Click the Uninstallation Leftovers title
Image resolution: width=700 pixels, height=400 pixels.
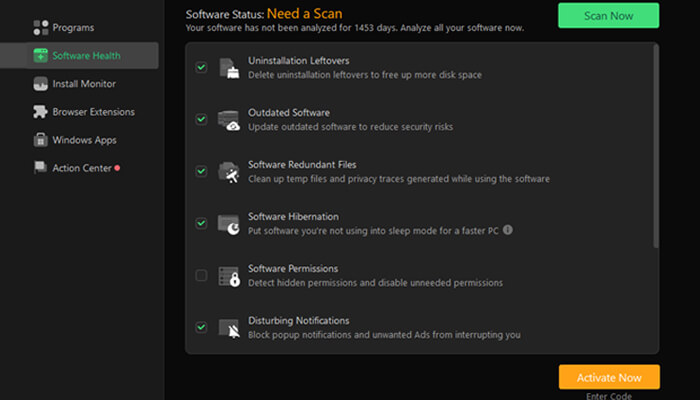coord(299,60)
